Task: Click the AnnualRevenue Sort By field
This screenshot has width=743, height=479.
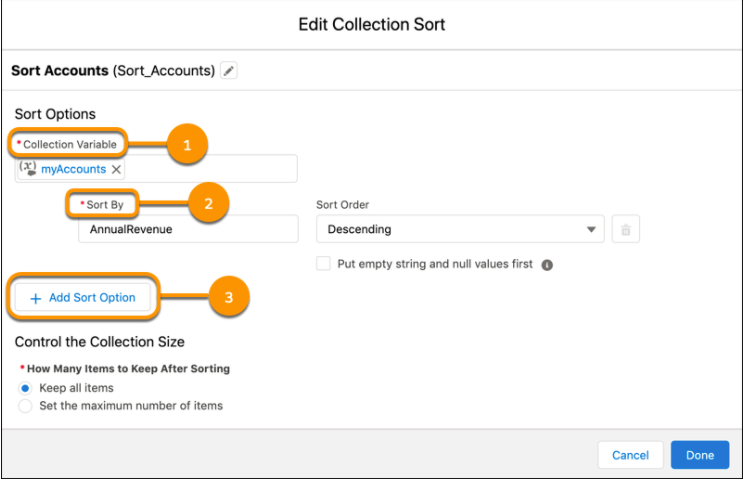Action: click(x=189, y=229)
